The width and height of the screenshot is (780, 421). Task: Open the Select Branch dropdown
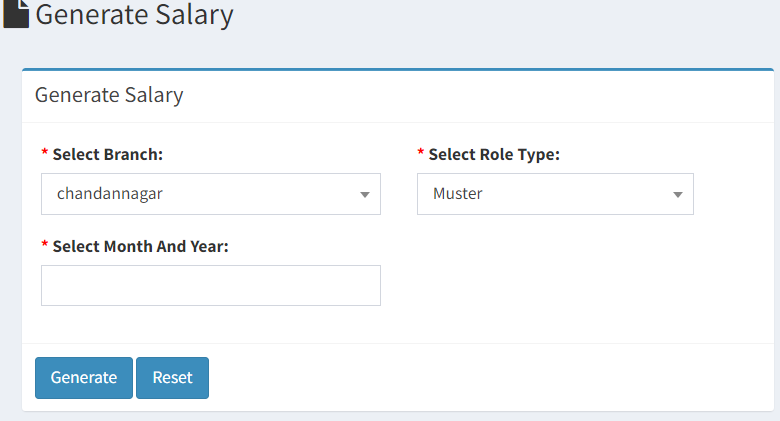211,194
